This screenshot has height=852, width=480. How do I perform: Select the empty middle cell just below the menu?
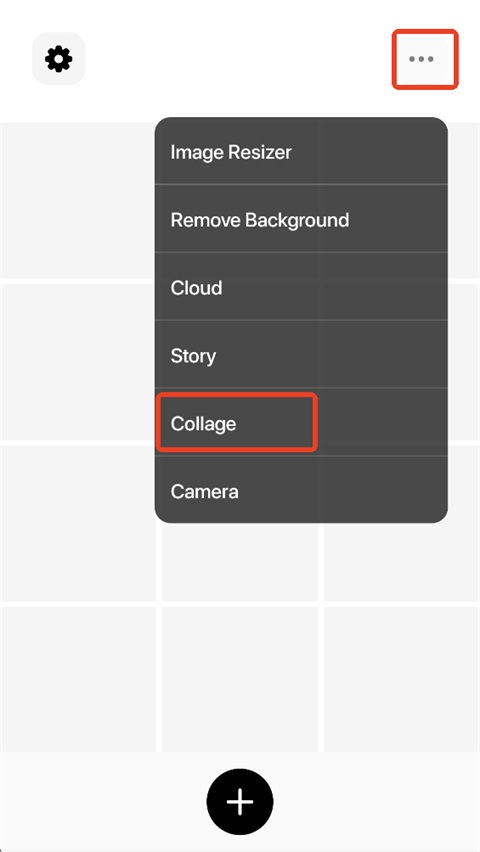click(240, 562)
